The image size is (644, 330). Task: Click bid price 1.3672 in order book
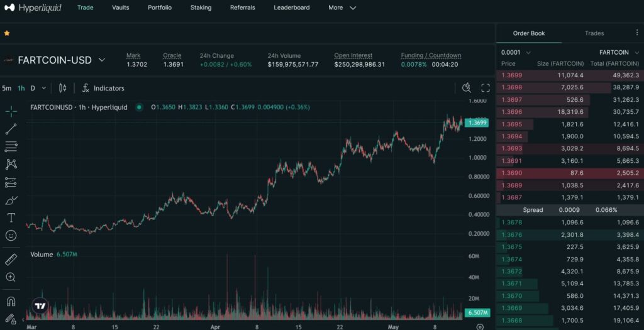pos(511,272)
